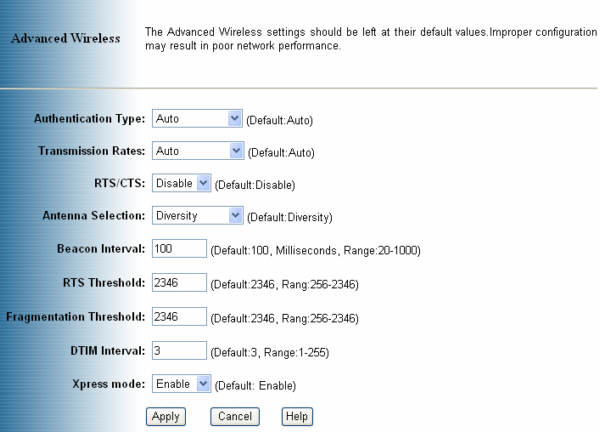Click the RTS/CTS label text
Screen dimensions: 600x432
pos(120,183)
